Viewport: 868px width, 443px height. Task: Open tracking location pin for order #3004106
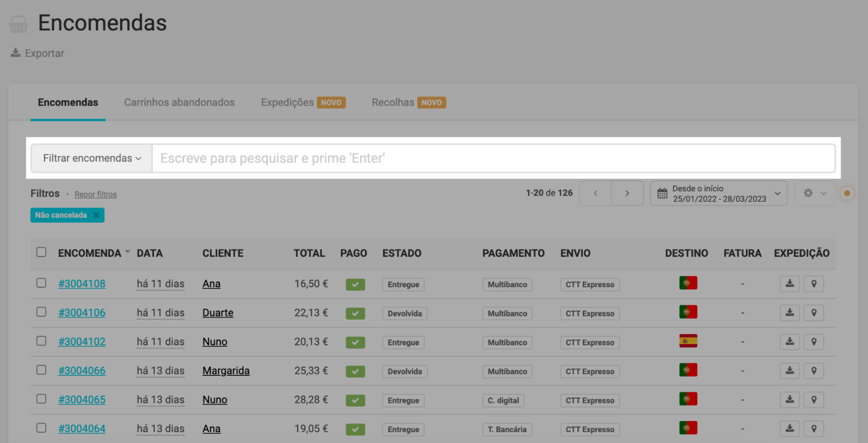click(x=813, y=313)
